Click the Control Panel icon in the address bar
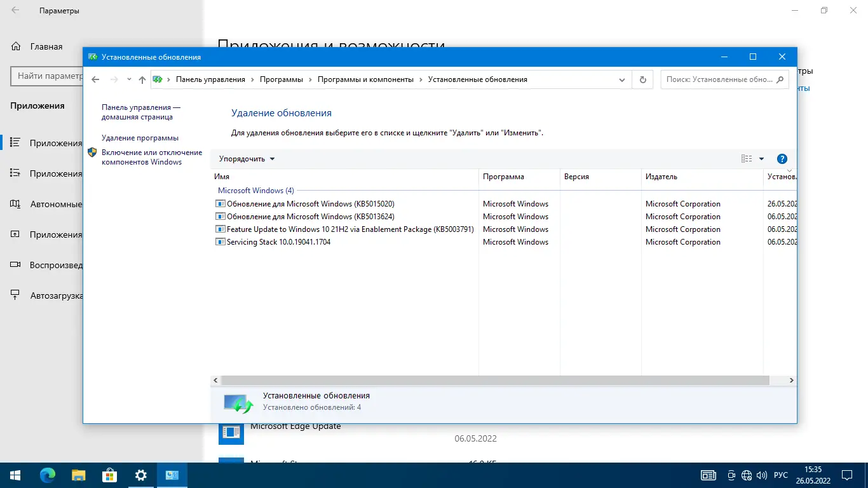868x488 pixels. pos(157,79)
